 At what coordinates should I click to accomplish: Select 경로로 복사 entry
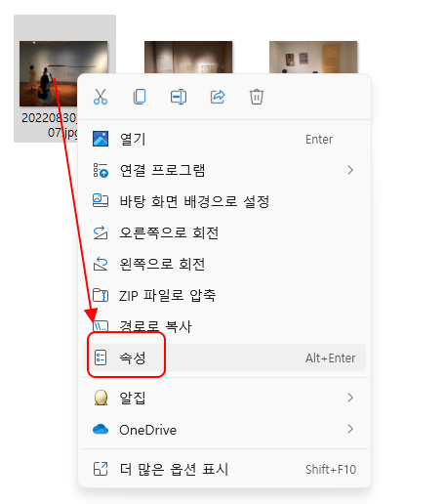[224, 326]
